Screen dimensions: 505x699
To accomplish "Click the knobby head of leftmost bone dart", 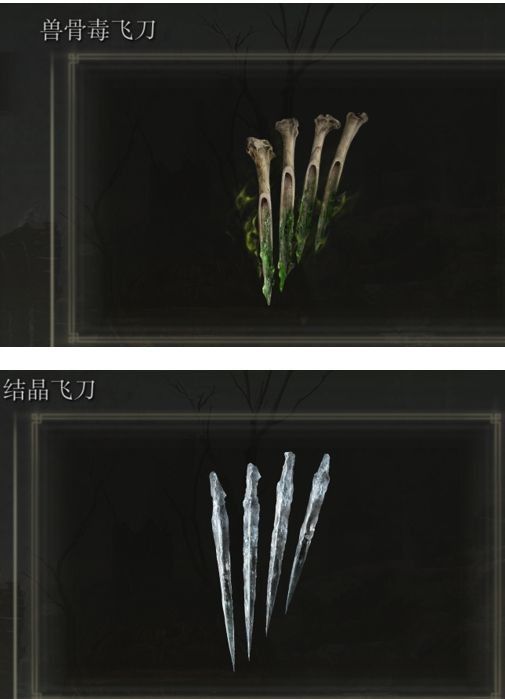I will 260,148.
